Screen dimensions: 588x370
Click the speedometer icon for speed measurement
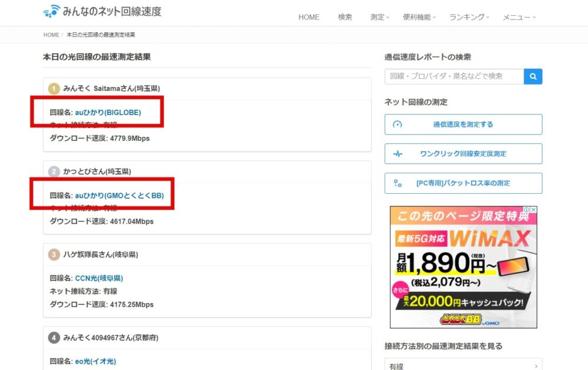(x=397, y=125)
